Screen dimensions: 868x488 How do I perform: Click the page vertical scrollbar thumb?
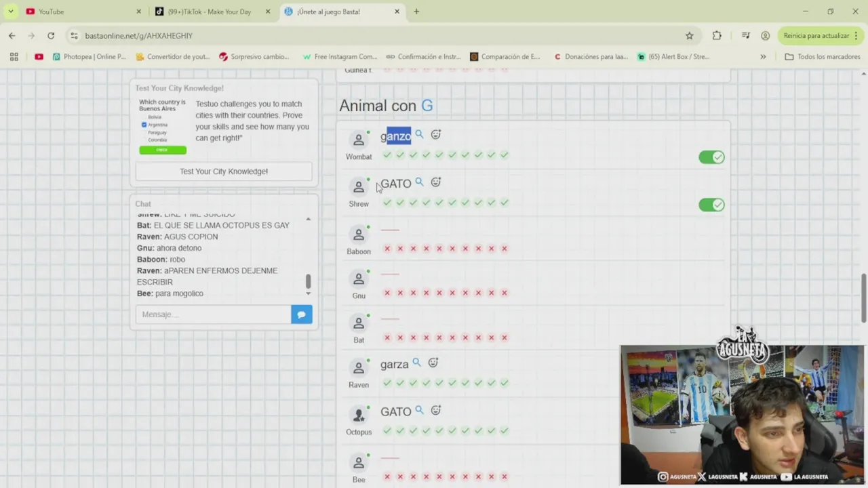(864, 298)
